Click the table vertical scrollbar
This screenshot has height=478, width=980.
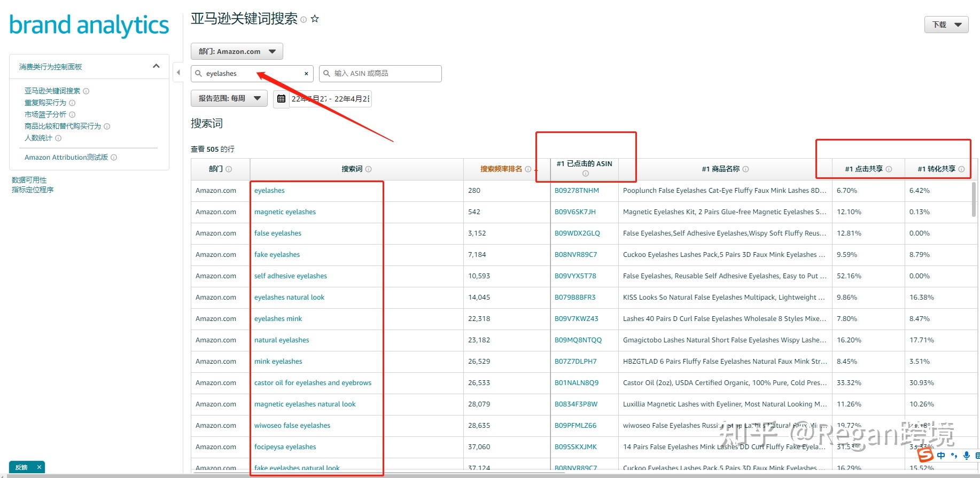(x=974, y=199)
